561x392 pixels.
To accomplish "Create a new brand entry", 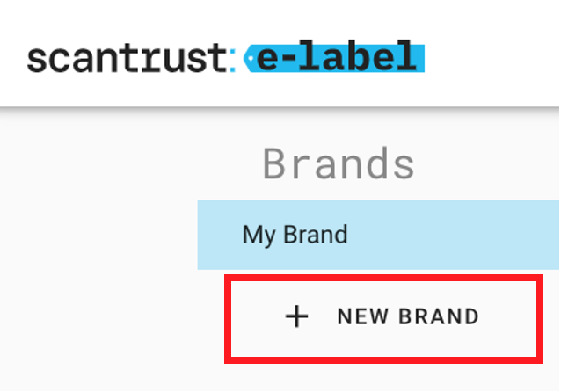I will pos(383,317).
